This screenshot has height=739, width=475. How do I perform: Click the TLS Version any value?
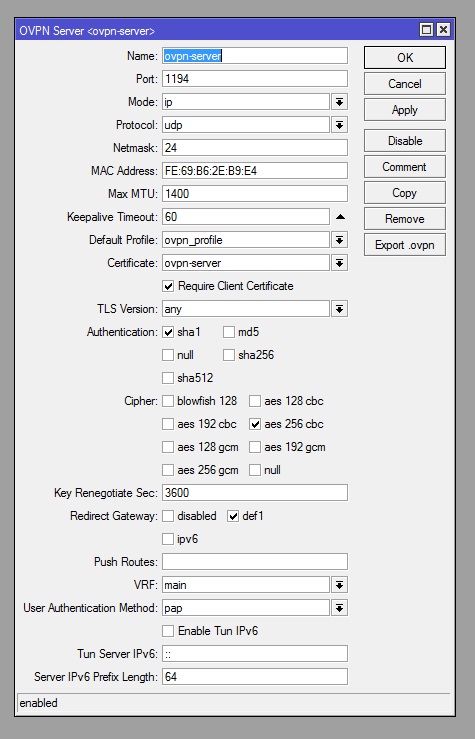(246, 309)
